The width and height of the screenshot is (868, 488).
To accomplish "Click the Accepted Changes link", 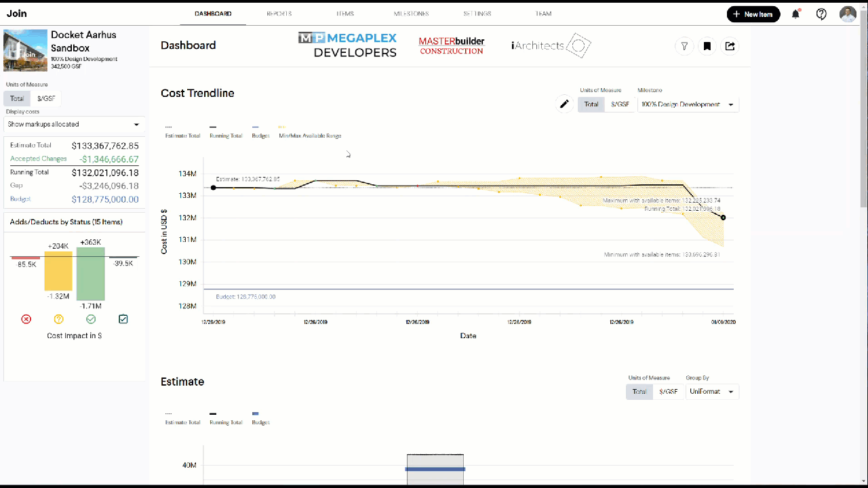I will (x=39, y=159).
